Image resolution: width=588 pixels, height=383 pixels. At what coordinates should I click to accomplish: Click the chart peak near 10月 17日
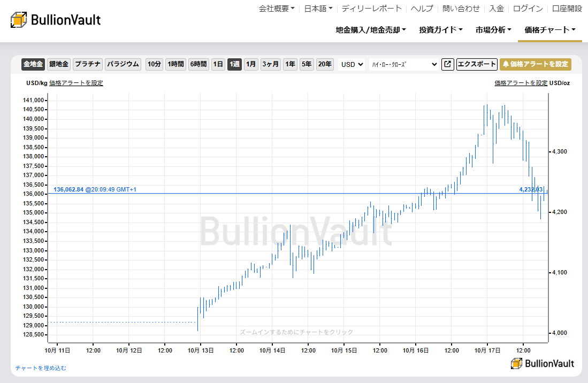(486, 106)
